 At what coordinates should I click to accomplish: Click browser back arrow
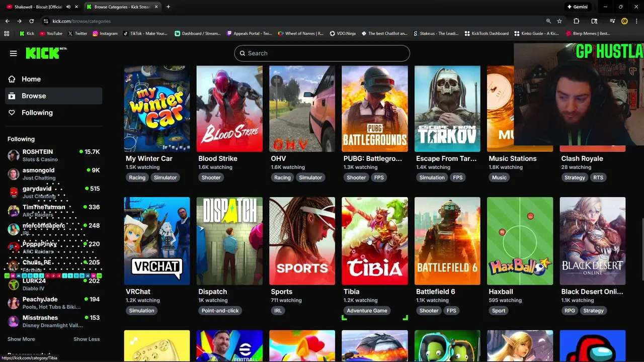pos(7,21)
